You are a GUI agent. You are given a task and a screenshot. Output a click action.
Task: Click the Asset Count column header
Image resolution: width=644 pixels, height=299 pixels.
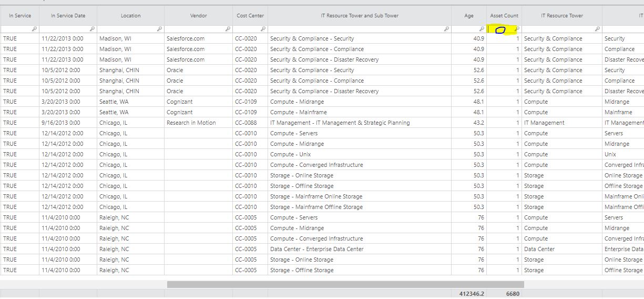[504, 16]
